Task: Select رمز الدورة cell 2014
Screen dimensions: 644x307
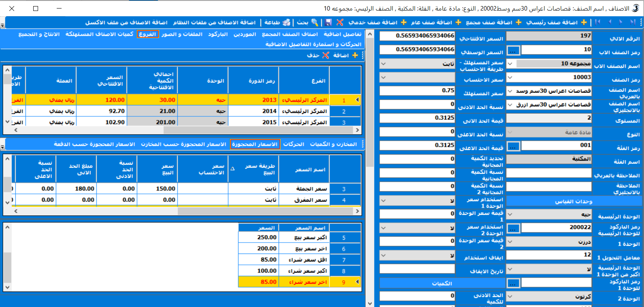Action: point(254,111)
